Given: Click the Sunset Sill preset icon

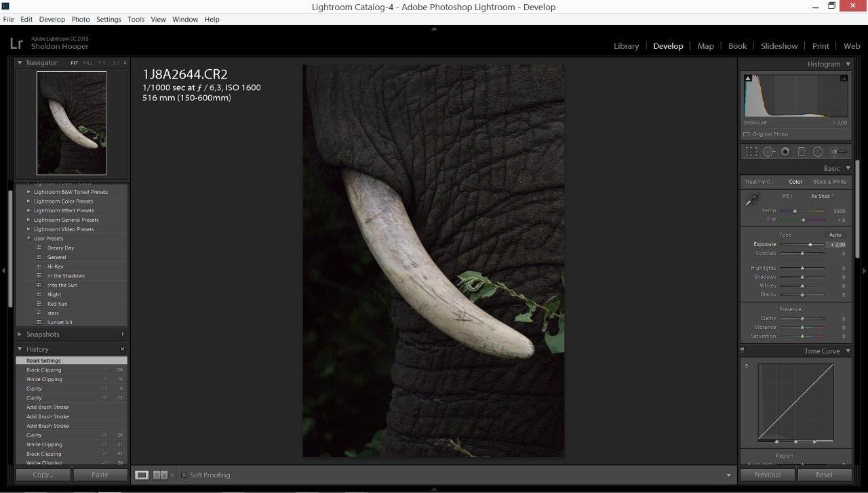Looking at the screenshot, I should [x=39, y=322].
